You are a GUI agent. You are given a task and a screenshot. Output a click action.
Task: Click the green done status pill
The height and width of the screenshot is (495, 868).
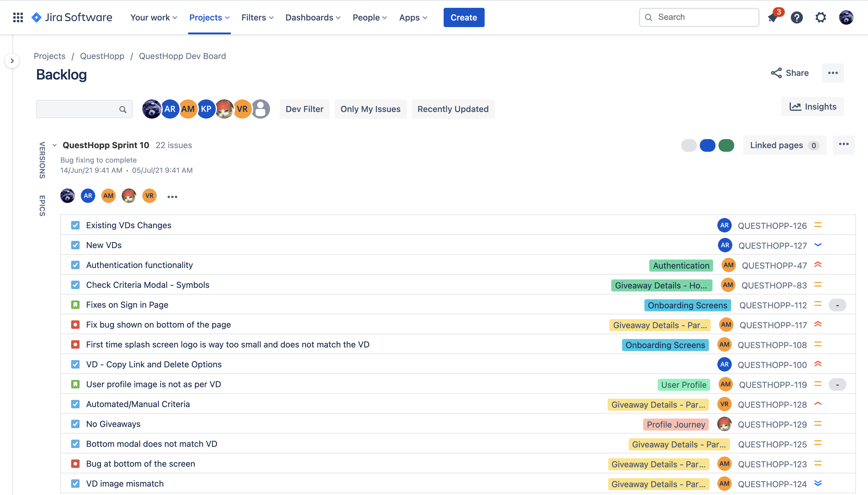(726, 145)
